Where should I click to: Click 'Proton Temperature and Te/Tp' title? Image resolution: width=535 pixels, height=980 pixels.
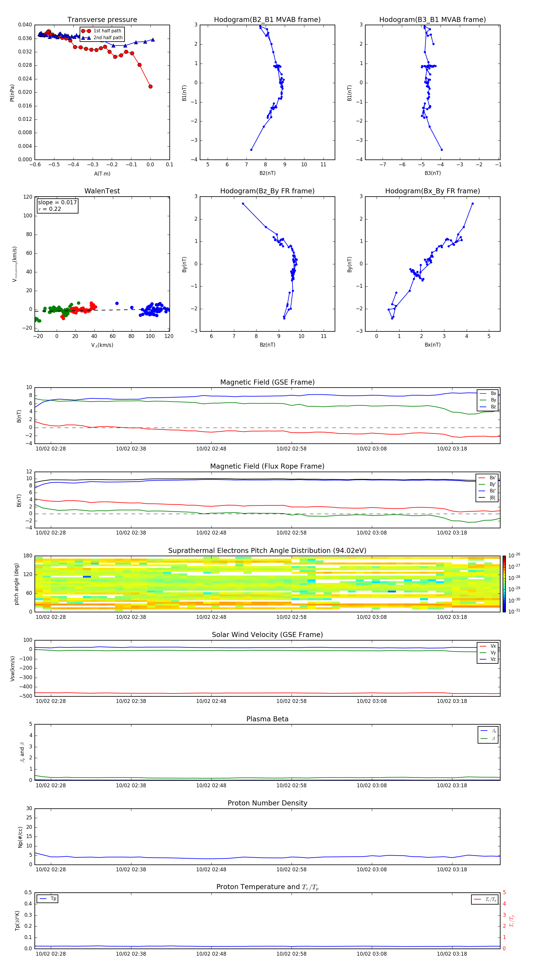click(267, 887)
